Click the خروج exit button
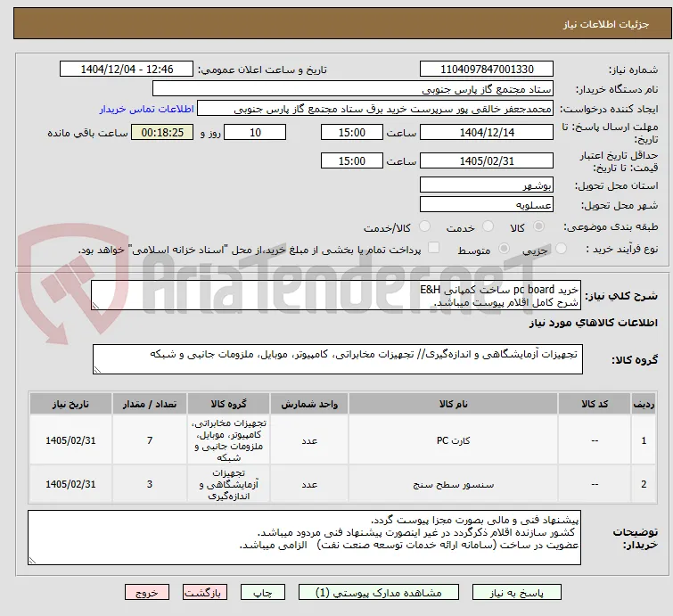 pyautogui.click(x=147, y=593)
